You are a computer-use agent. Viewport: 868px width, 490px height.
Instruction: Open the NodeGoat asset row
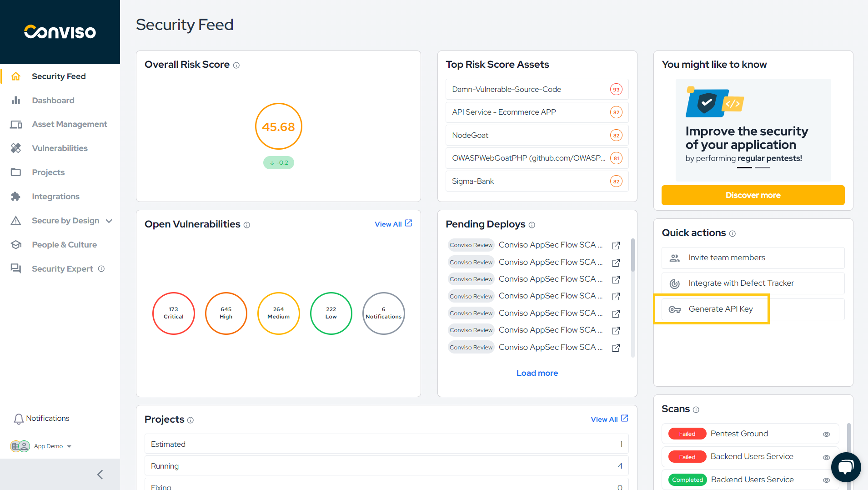pos(537,135)
